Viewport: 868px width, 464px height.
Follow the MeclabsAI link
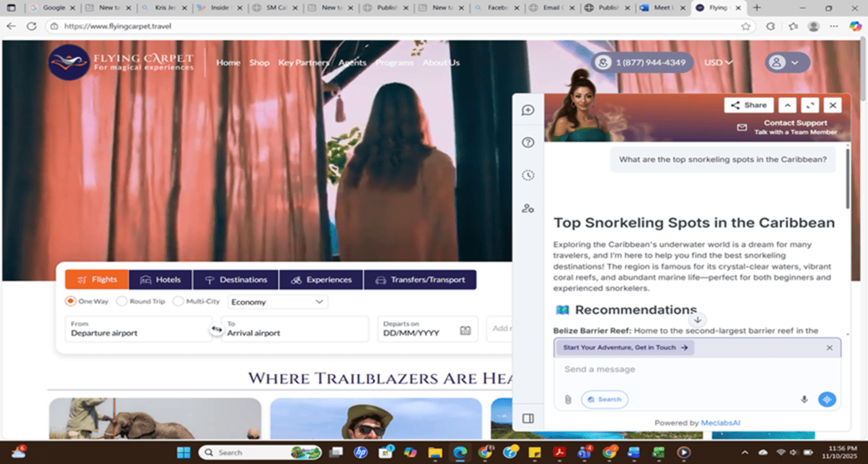[x=720, y=422]
